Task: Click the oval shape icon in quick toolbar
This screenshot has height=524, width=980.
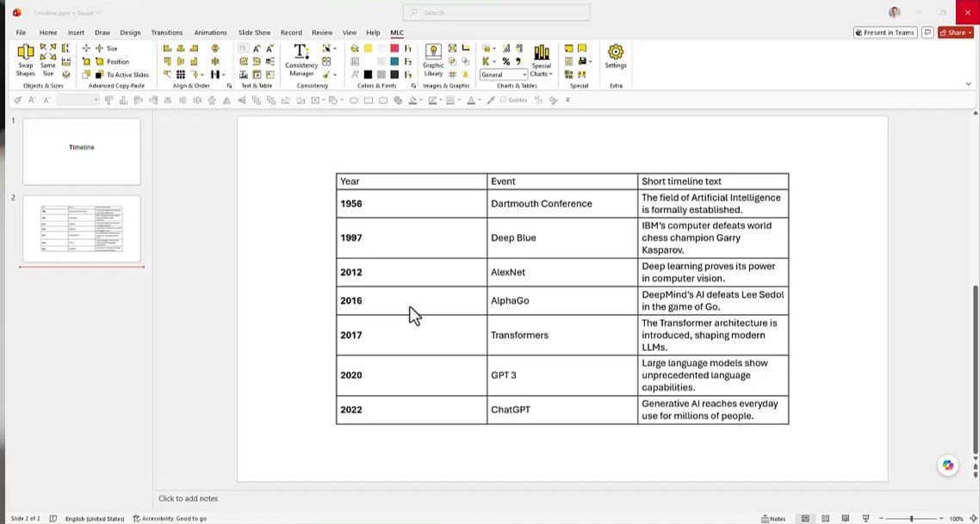Action: point(354,100)
